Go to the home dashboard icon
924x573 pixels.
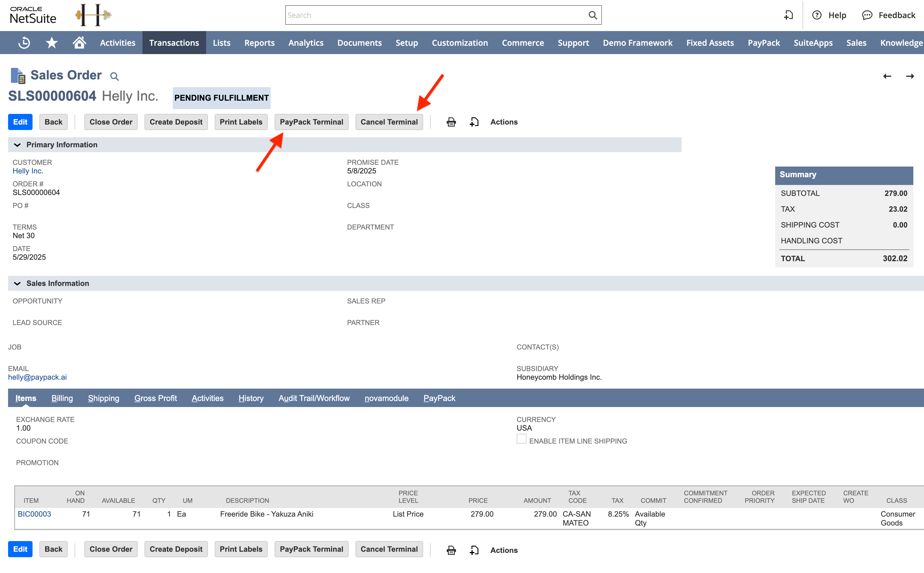(x=79, y=43)
